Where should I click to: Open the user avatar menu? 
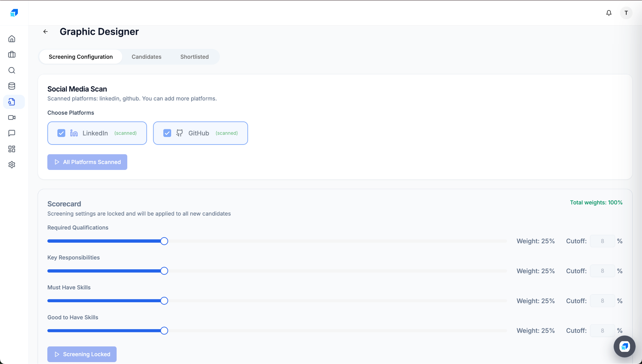625,13
